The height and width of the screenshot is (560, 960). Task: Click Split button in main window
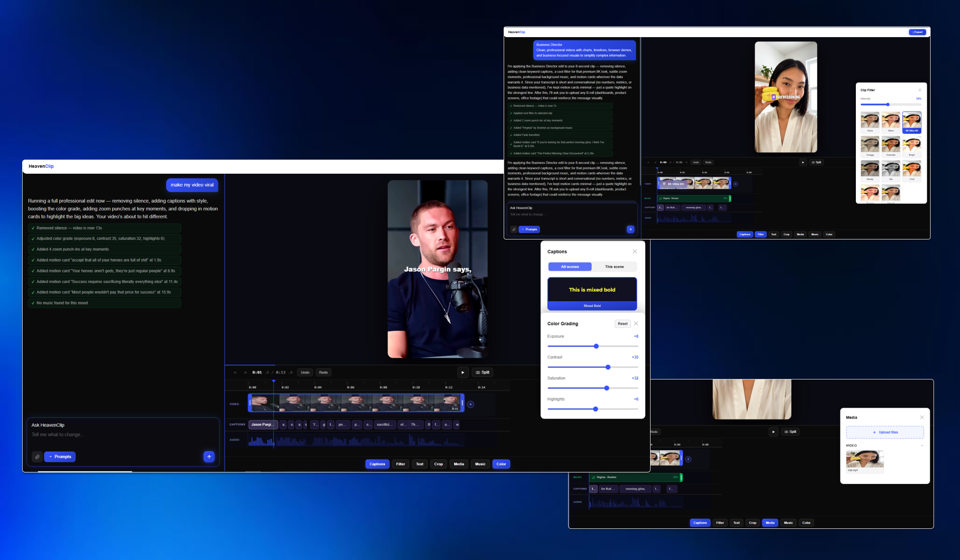[x=482, y=373]
